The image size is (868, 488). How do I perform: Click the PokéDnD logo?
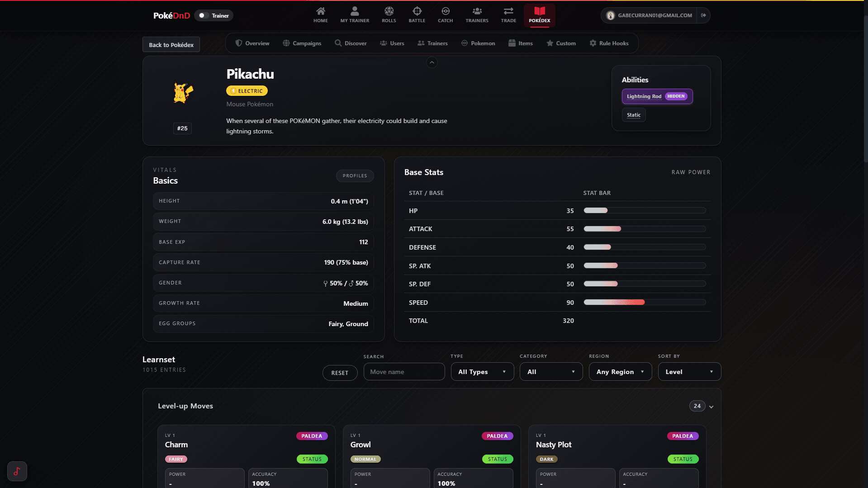pyautogui.click(x=171, y=15)
